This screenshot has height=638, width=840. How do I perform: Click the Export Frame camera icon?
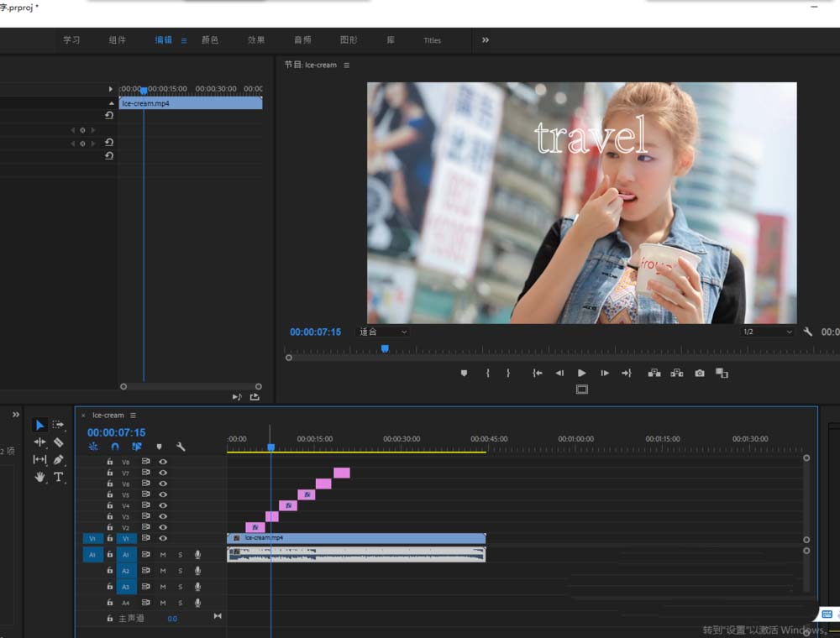(699, 374)
